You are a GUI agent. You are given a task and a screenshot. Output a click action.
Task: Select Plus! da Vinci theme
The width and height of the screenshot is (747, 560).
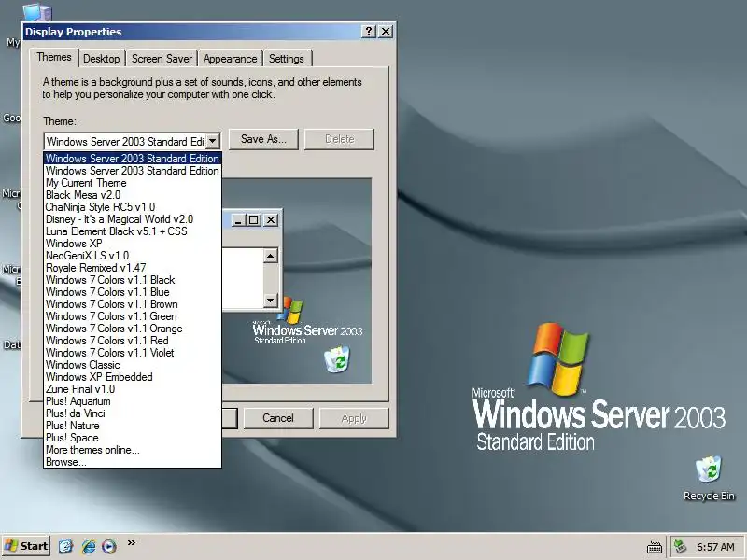tap(133, 413)
